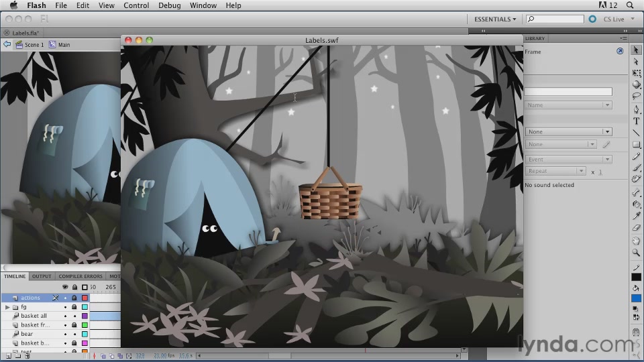Expand the fg layer folder

click(7, 306)
